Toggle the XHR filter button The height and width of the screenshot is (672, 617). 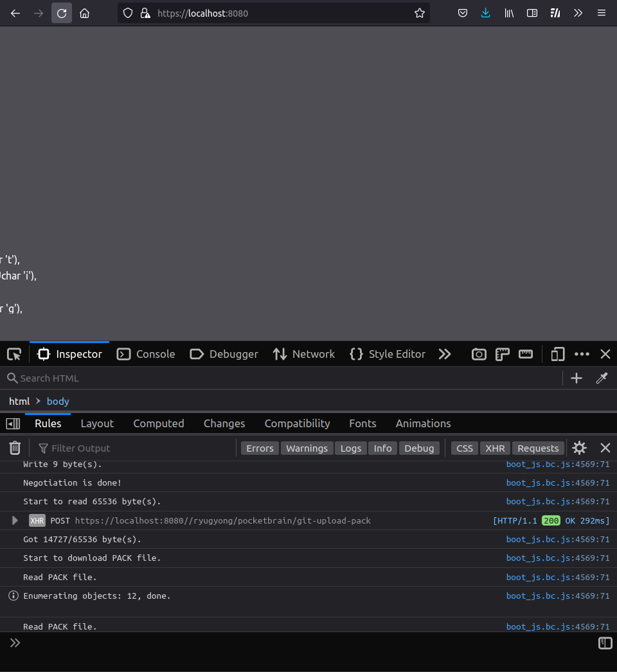click(495, 448)
